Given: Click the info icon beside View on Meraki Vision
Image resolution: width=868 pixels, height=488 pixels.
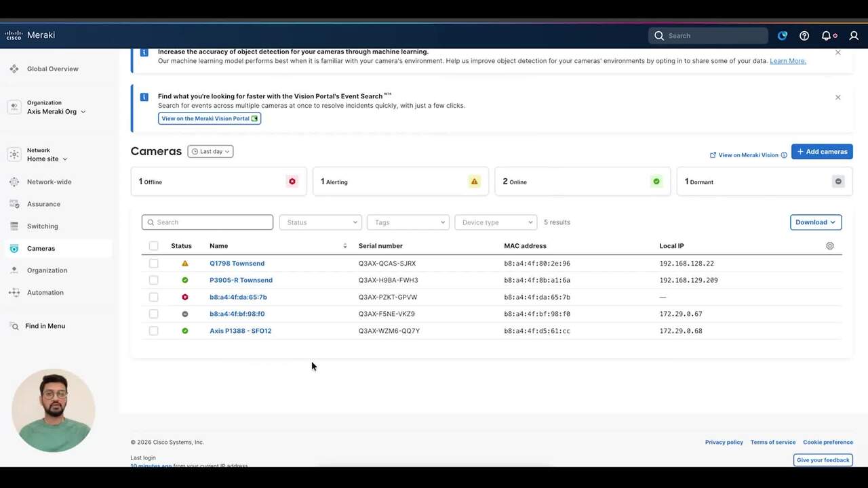Looking at the screenshot, I should pyautogui.click(x=784, y=155).
